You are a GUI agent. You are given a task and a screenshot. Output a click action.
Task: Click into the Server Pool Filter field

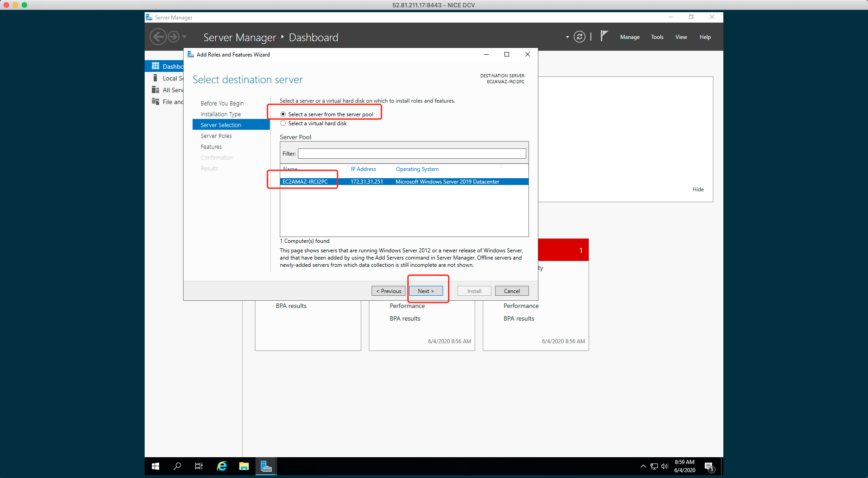(411, 154)
